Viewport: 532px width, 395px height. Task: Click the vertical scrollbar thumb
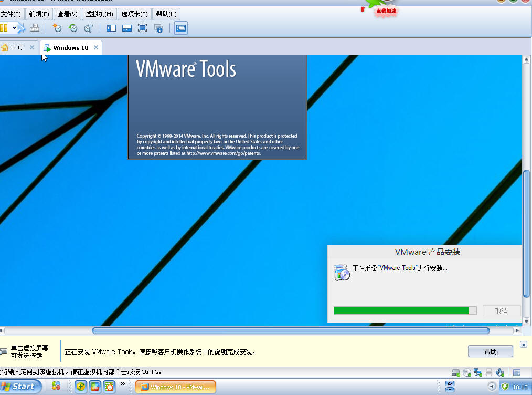[526, 234]
